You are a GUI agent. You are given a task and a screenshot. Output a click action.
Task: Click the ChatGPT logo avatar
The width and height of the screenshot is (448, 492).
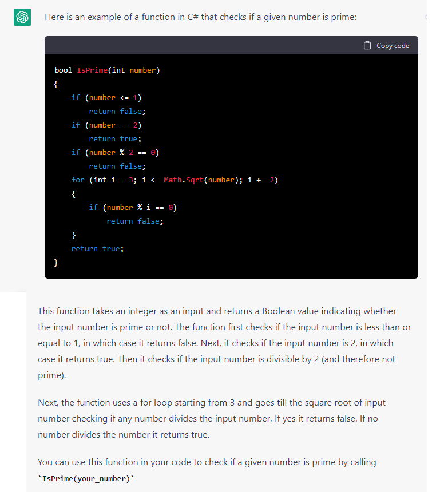[x=22, y=17]
